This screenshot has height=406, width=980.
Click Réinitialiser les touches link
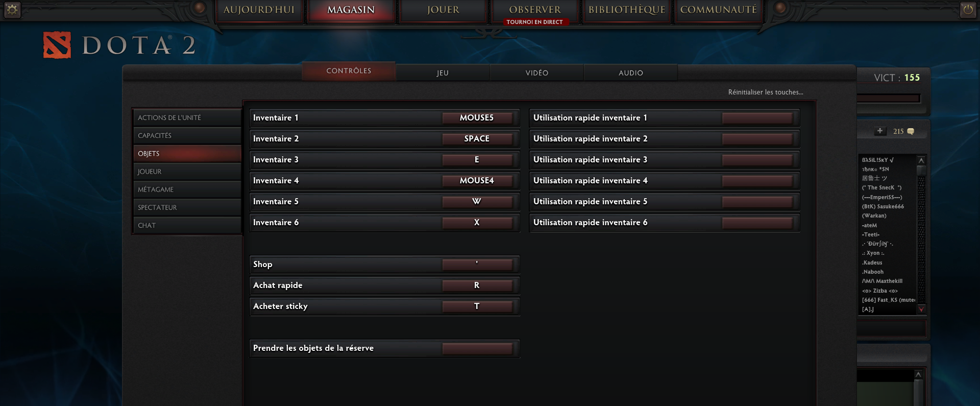coord(766,92)
